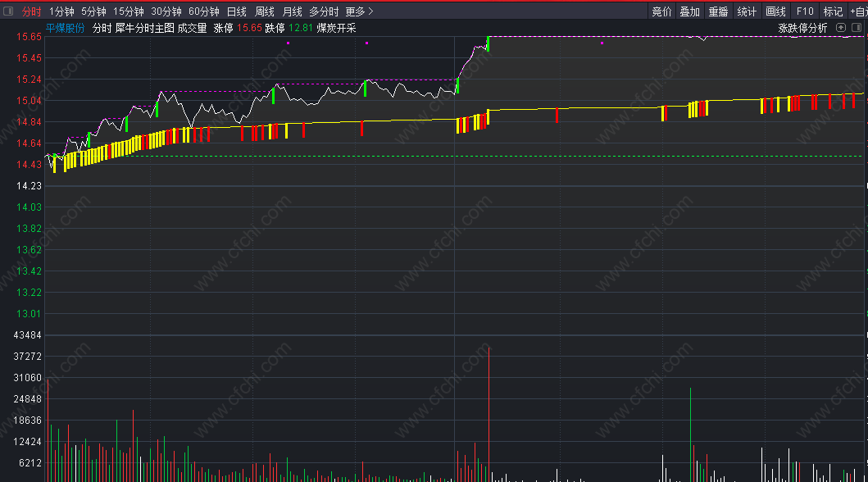Open the 叠加 overlay tool
868x482 pixels.
click(690, 11)
